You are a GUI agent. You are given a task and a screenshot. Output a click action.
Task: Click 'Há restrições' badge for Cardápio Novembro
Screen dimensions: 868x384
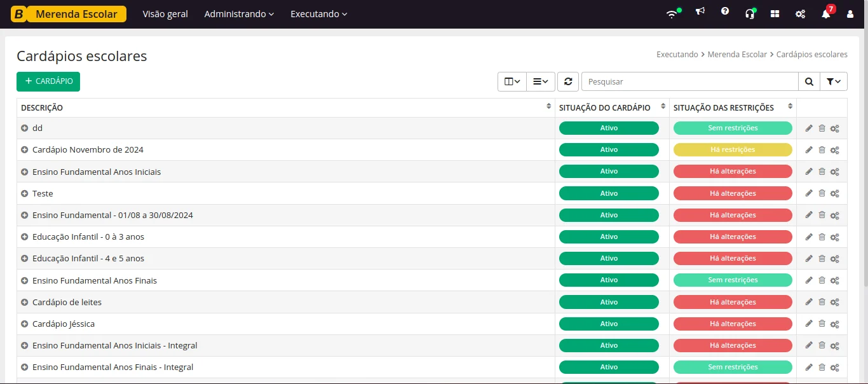(733, 150)
